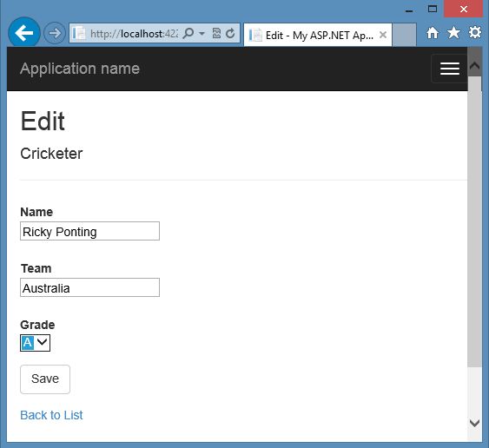Image resolution: width=489 pixels, height=448 pixels.
Task: Click the Save button
Action: tap(45, 379)
